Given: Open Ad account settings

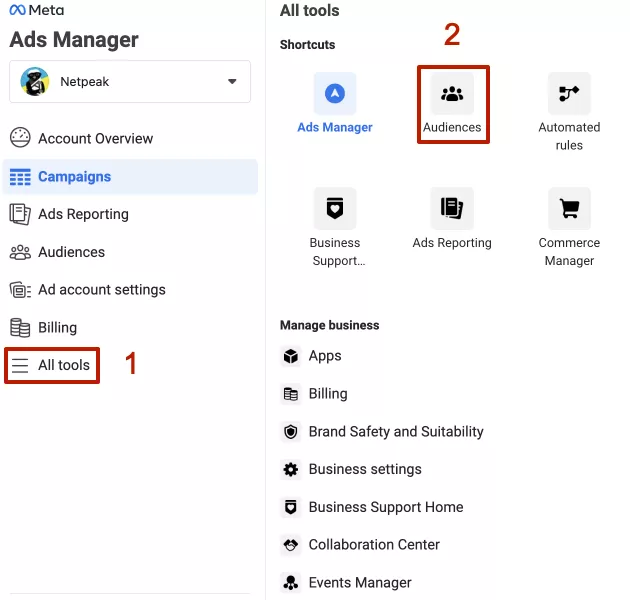Looking at the screenshot, I should [102, 290].
